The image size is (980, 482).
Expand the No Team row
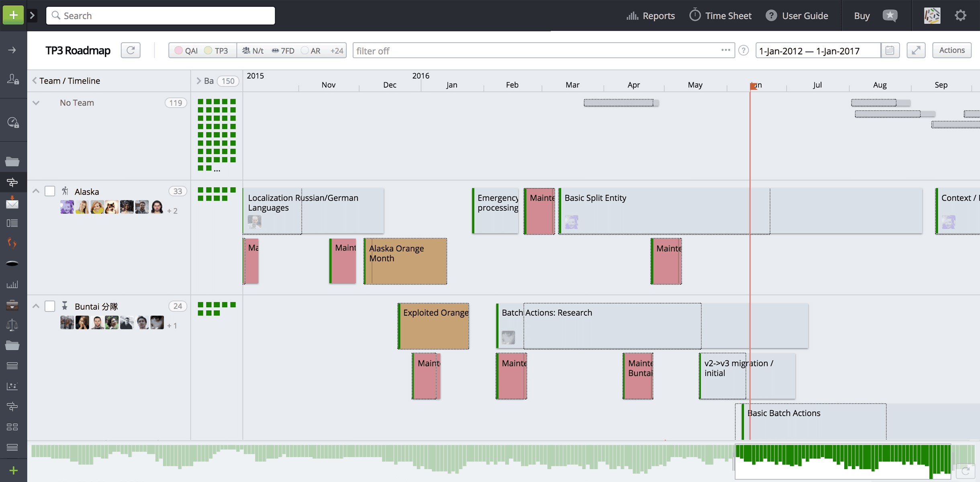click(x=36, y=103)
